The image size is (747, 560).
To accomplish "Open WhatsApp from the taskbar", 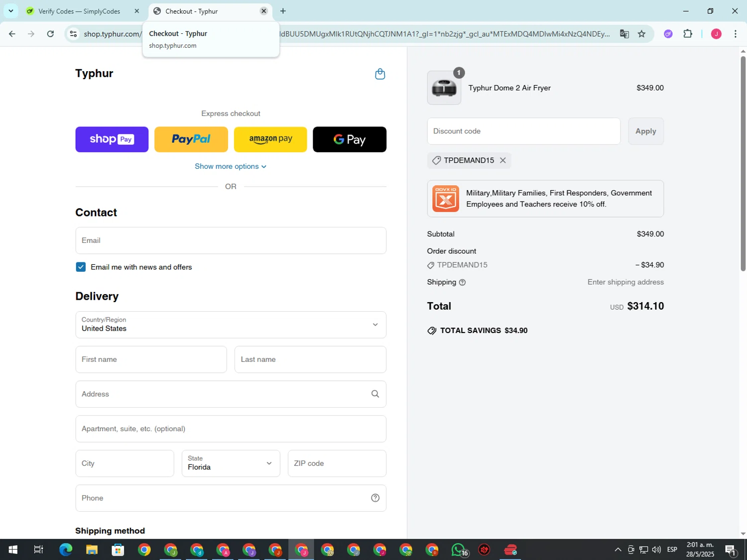I will point(459,550).
